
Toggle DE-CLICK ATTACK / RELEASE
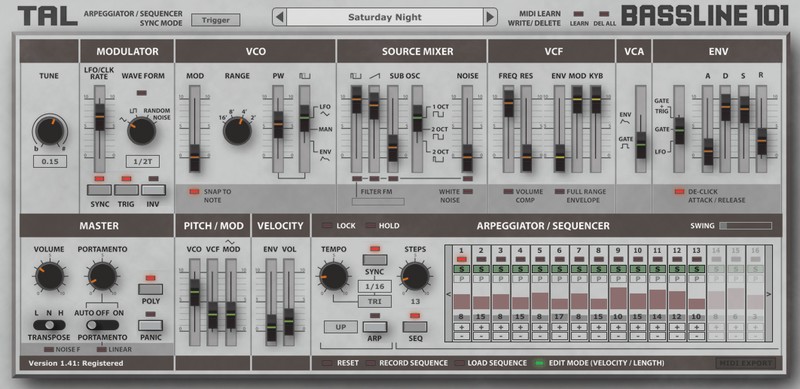[x=679, y=191]
